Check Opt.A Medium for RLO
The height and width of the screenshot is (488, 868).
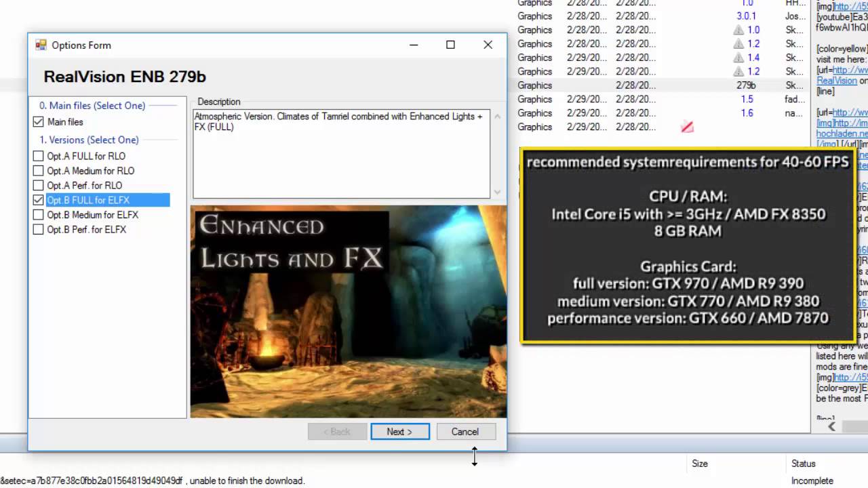[38, 171]
